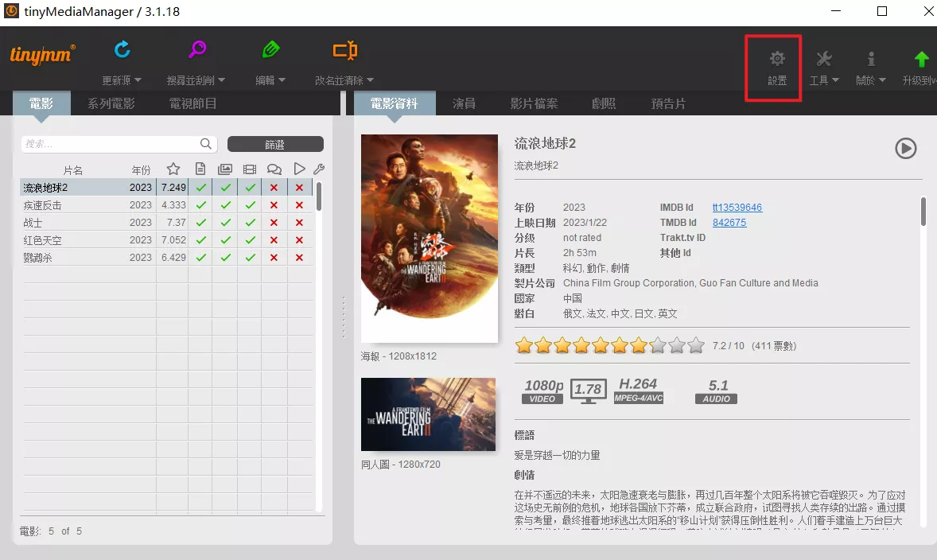Expand the 編輯 dropdown arrow

pyautogui.click(x=282, y=80)
